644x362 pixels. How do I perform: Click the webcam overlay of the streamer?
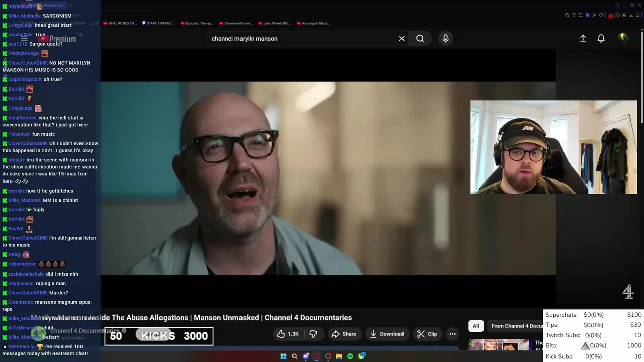553,147
